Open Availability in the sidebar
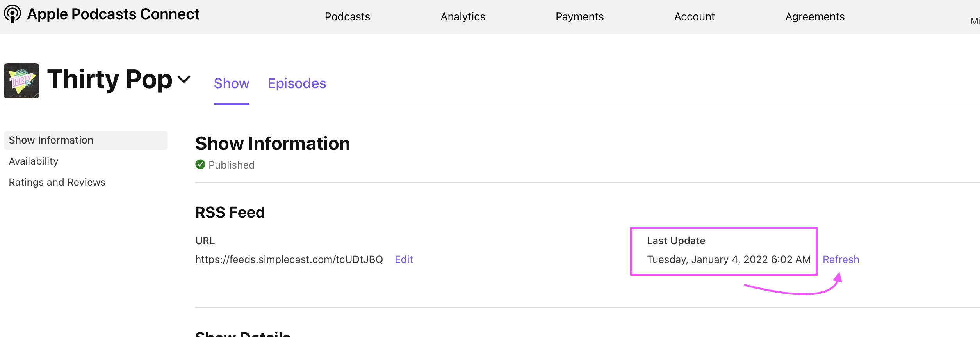 tap(34, 161)
